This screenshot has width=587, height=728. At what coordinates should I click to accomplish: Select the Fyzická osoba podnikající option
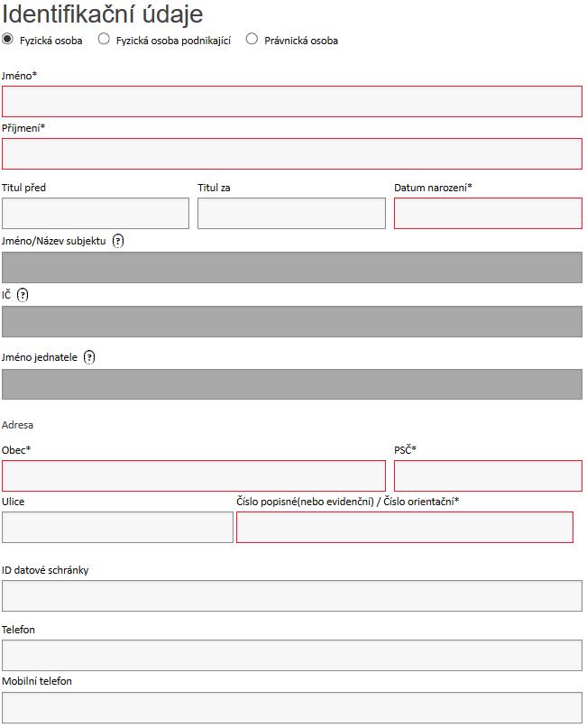(104, 39)
